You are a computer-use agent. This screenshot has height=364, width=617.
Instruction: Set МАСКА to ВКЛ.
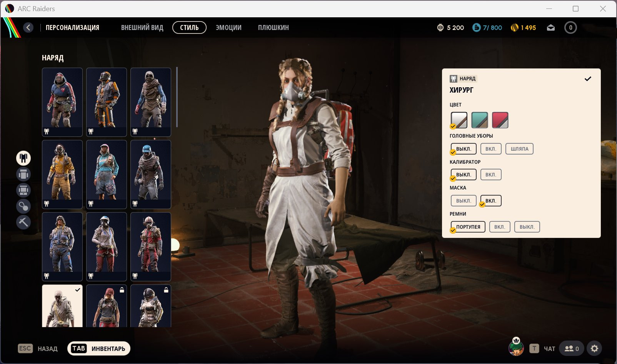(491, 201)
